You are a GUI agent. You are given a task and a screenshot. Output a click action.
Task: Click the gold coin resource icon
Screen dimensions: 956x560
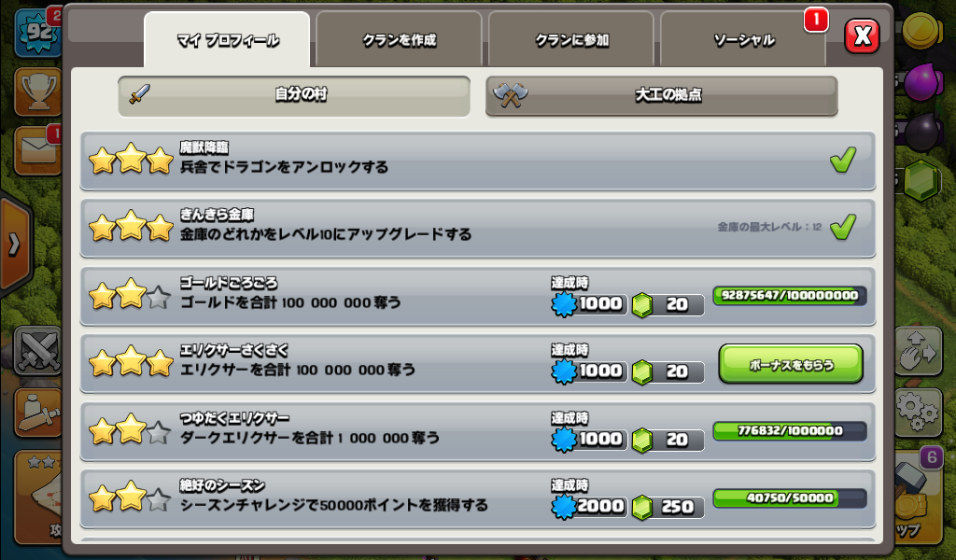pos(921,29)
